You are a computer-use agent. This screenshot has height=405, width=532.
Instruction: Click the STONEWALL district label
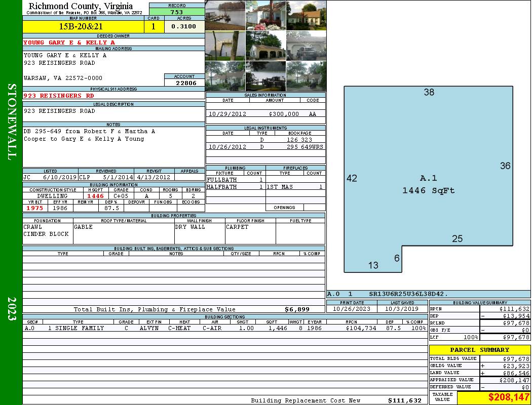(x=12, y=122)
